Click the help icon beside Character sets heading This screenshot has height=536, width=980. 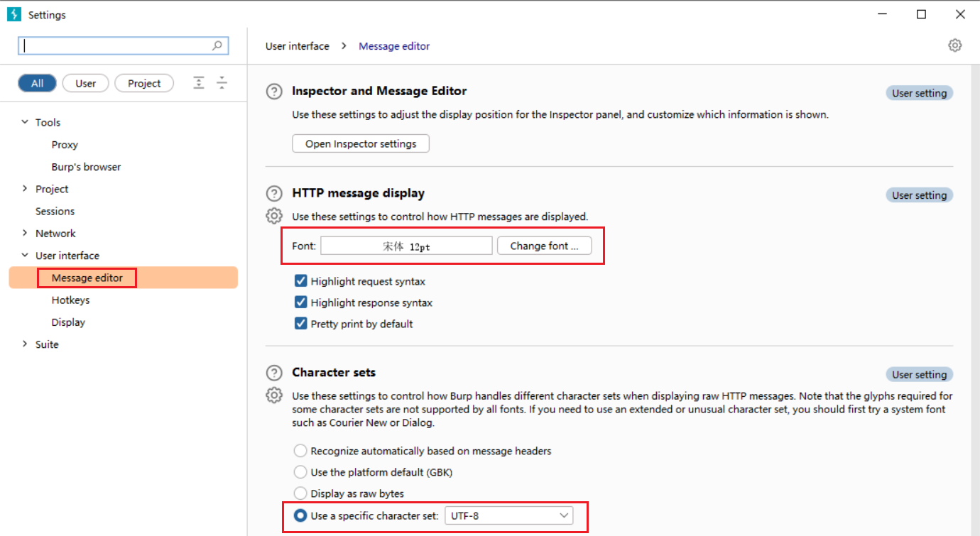[x=273, y=373]
